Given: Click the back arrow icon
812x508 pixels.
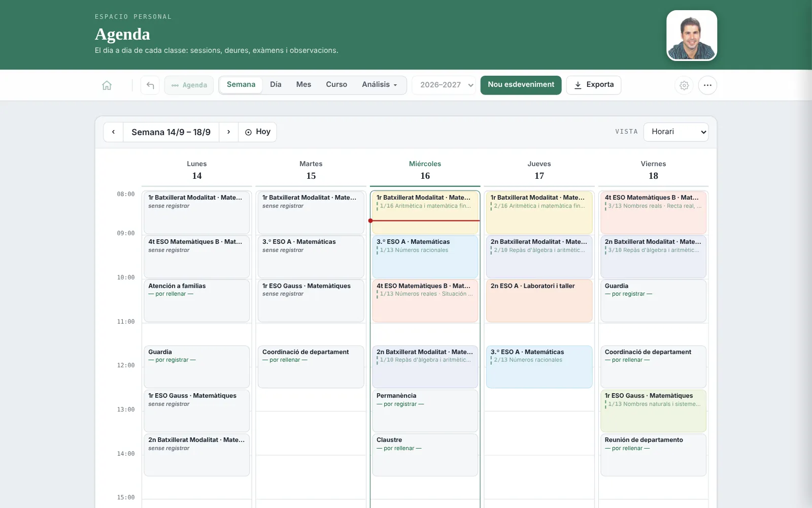Looking at the screenshot, I should tap(150, 85).
